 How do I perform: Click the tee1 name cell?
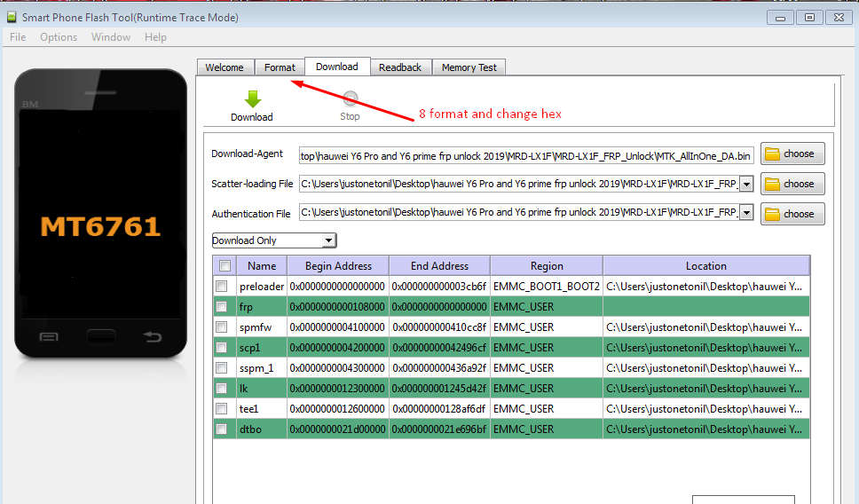click(x=262, y=409)
